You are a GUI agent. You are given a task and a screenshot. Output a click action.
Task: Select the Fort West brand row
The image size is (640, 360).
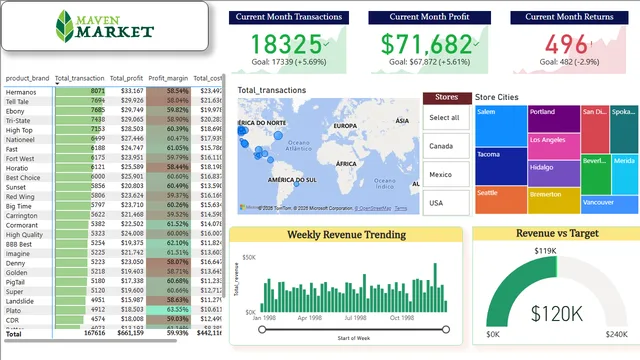[x=113, y=158]
